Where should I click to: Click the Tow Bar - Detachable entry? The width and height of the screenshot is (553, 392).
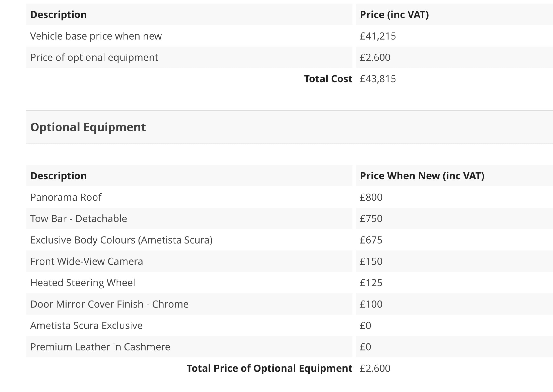(78, 219)
